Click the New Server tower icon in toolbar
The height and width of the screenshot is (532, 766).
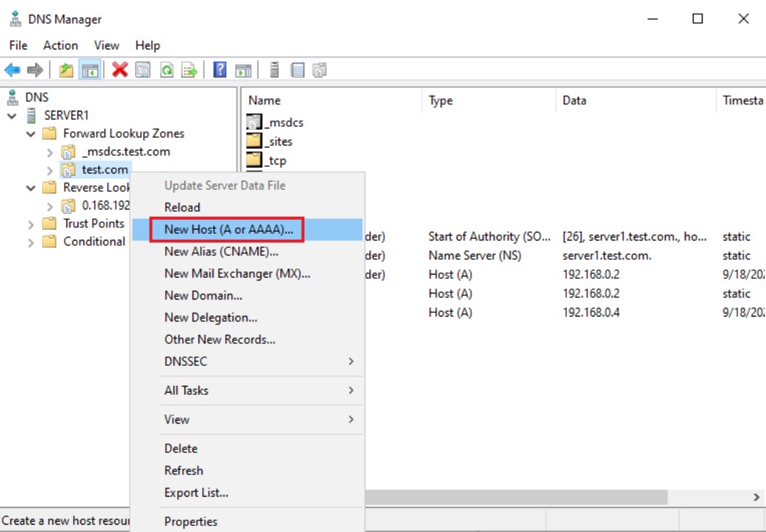275,70
